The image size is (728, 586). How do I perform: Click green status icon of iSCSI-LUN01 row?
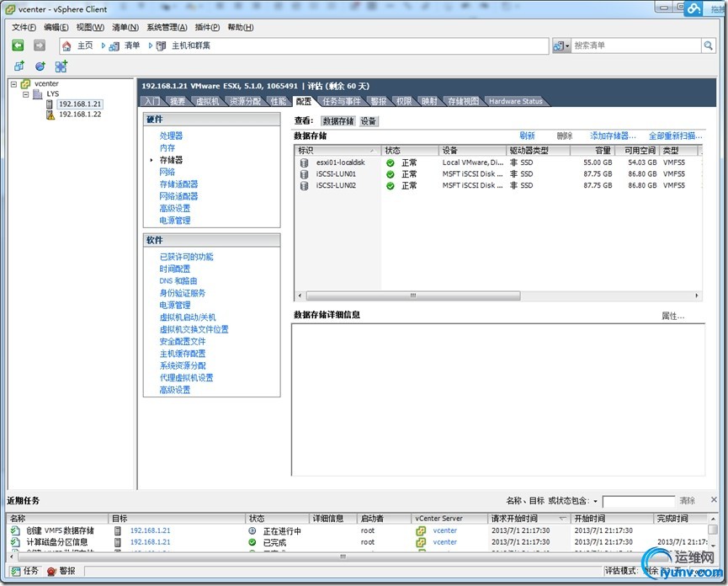tap(391, 174)
